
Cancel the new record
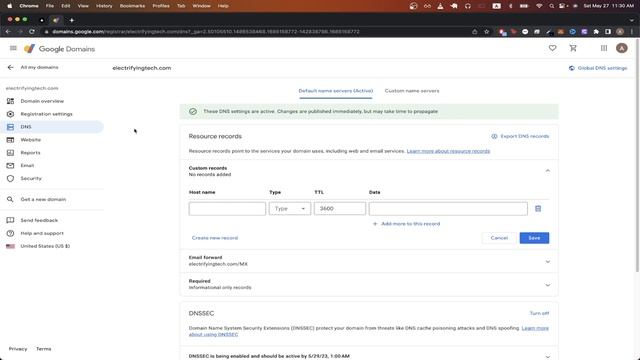[499, 238]
